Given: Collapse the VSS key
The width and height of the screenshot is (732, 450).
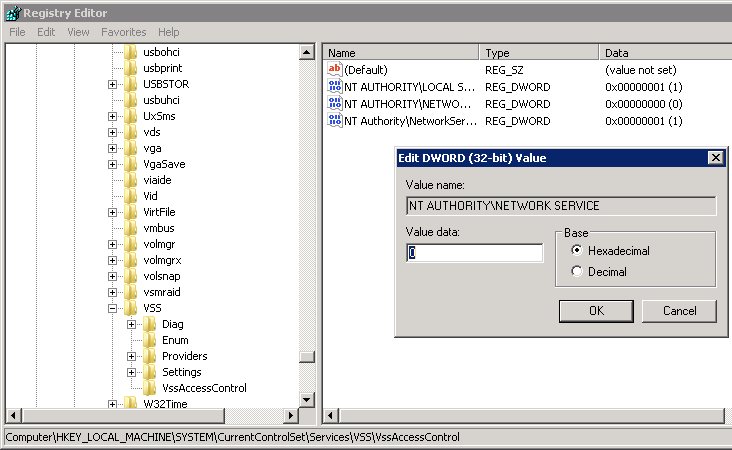Looking at the screenshot, I should click(112, 309).
